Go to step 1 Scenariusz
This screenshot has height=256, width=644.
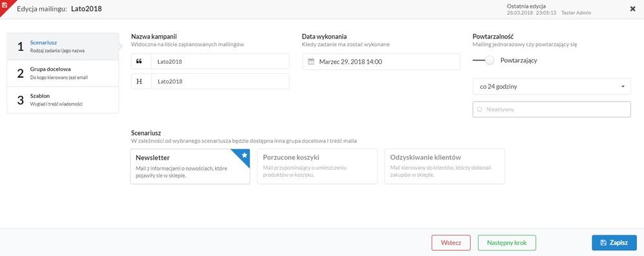coord(63,46)
